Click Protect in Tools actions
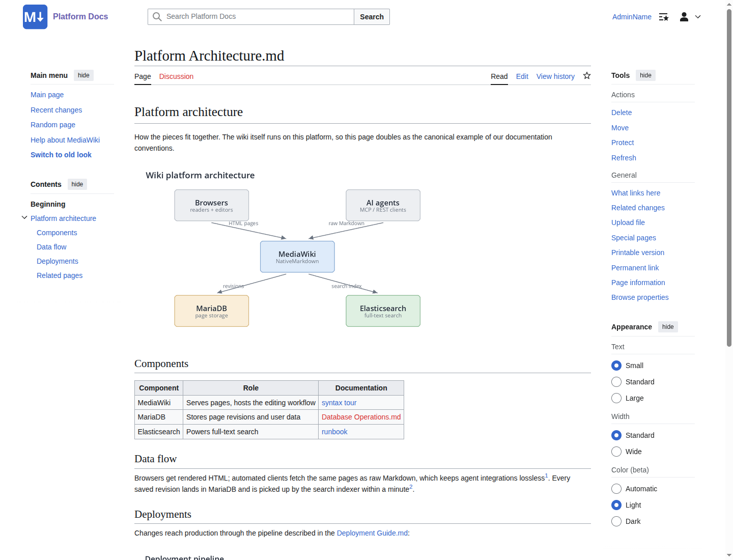The image size is (733, 560). click(x=623, y=143)
